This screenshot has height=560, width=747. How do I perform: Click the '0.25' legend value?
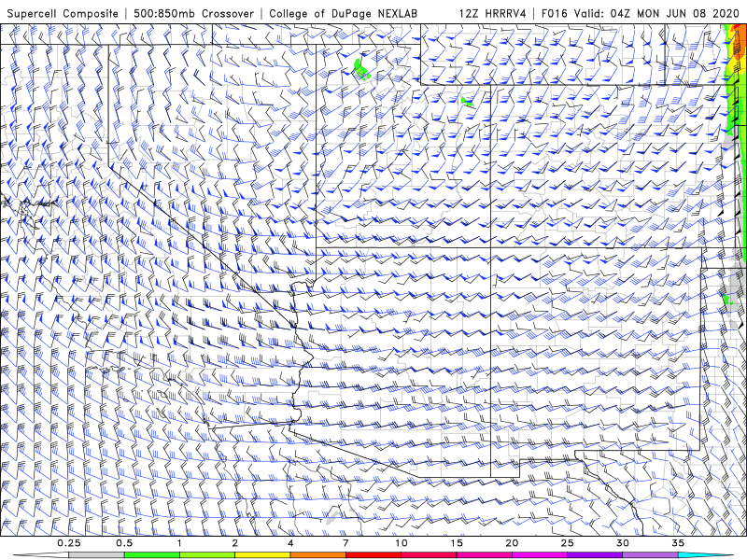coord(69,543)
